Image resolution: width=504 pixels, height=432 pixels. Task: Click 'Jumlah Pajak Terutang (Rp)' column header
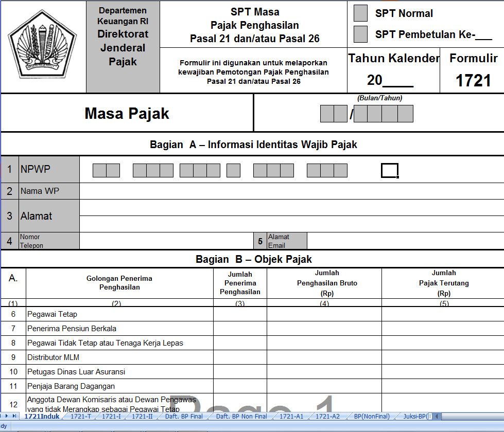tap(444, 283)
